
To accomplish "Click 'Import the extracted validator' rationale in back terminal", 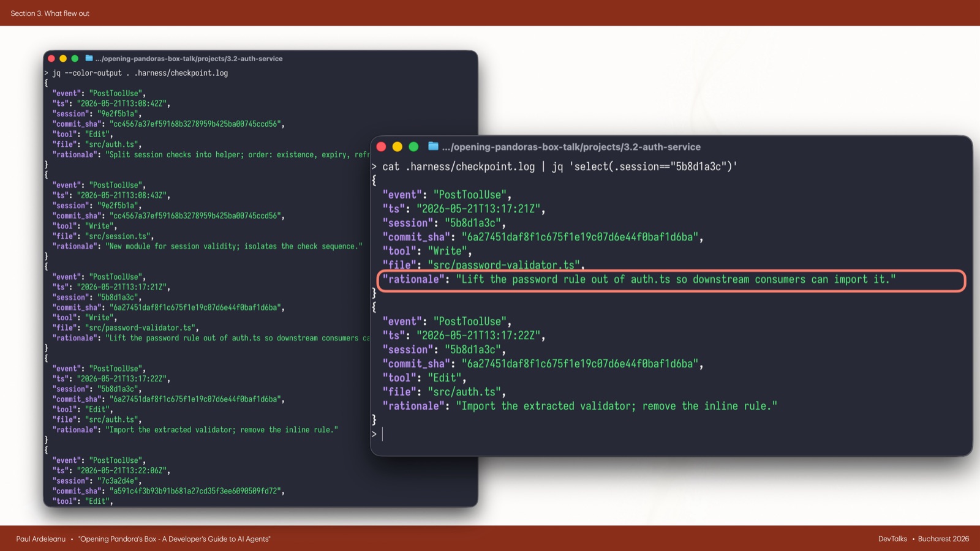I will point(222,430).
